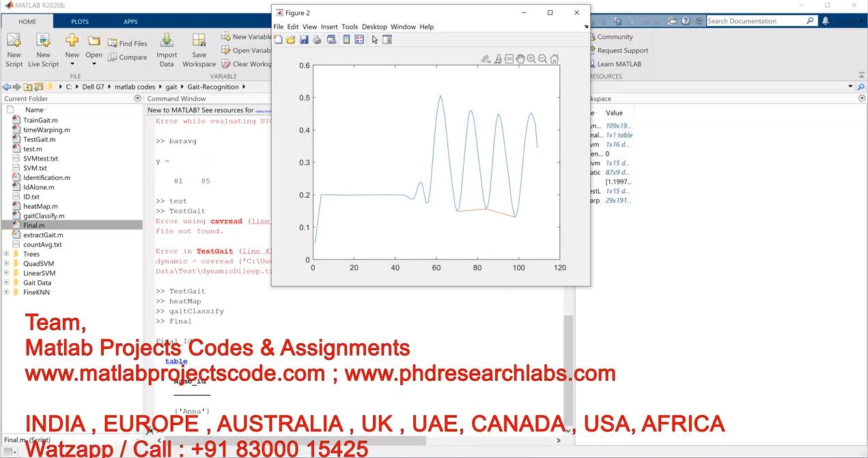Click Insert Colorbar icon in Figure 2

(346, 40)
